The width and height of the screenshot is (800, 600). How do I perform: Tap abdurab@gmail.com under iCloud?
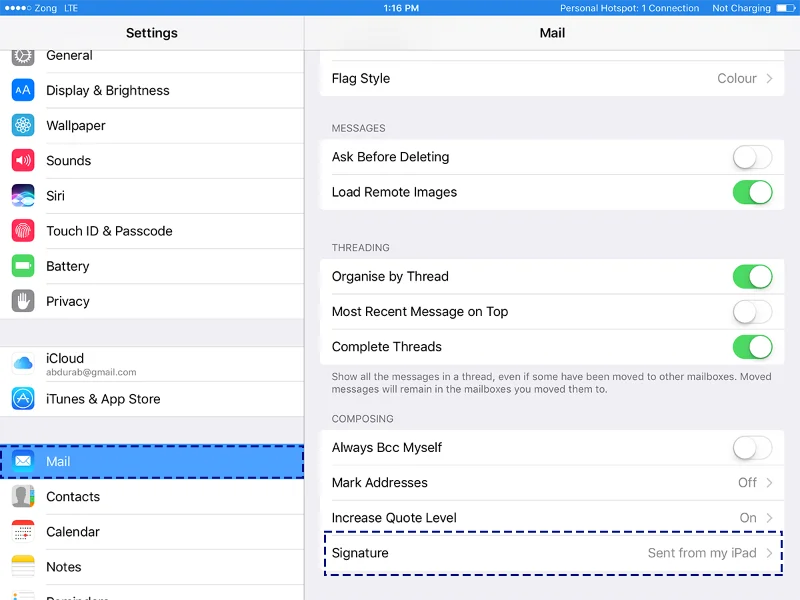pos(91,372)
